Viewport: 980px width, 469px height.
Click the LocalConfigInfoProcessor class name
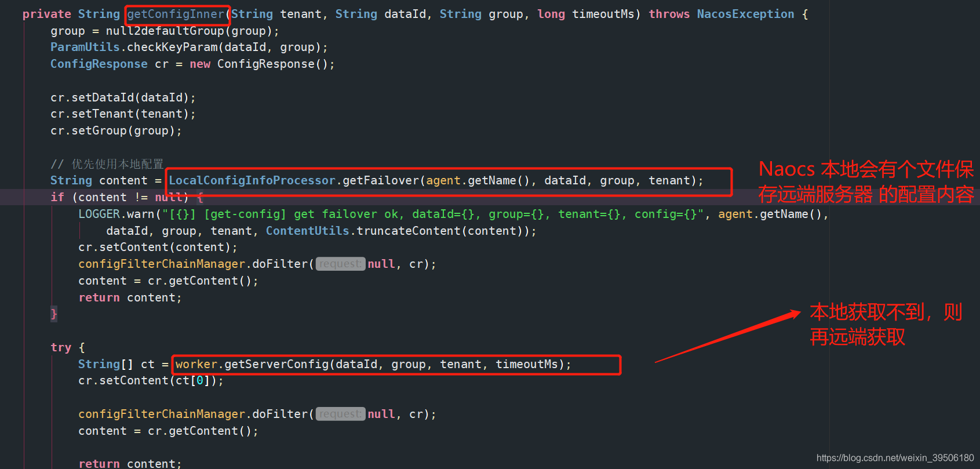252,180
